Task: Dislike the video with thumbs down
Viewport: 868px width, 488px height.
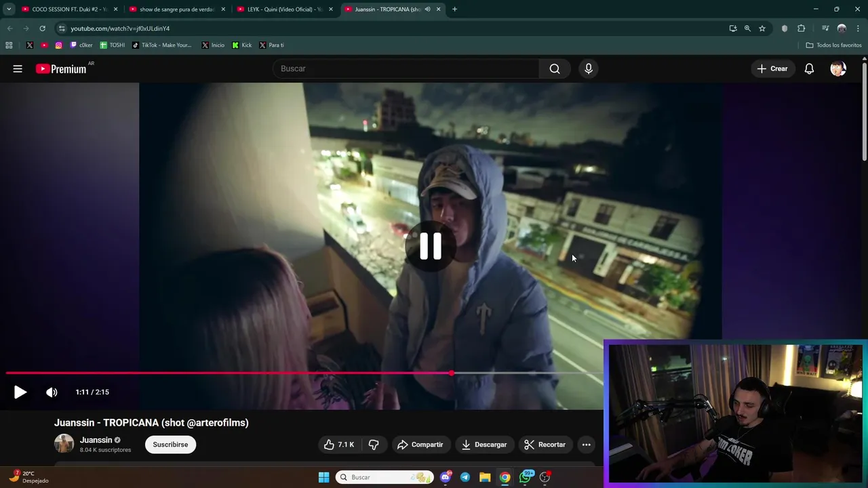Action: point(374,445)
